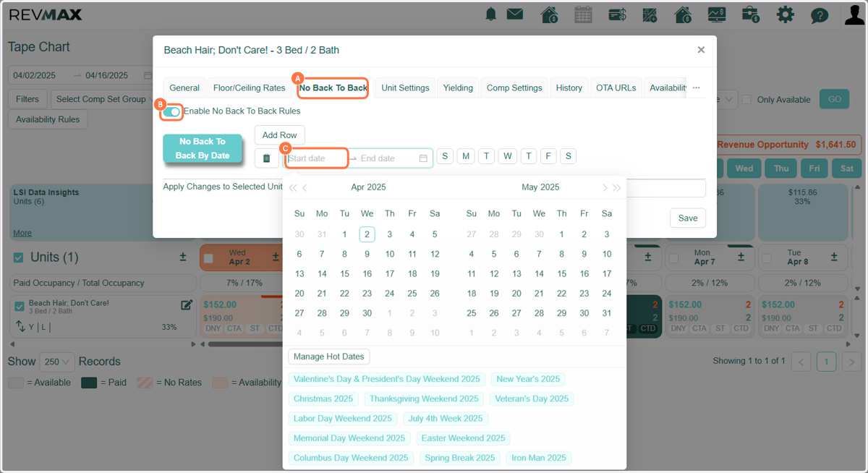This screenshot has width=868, height=473.
Task: Click the Manage Hot Dates button
Action: (x=329, y=357)
